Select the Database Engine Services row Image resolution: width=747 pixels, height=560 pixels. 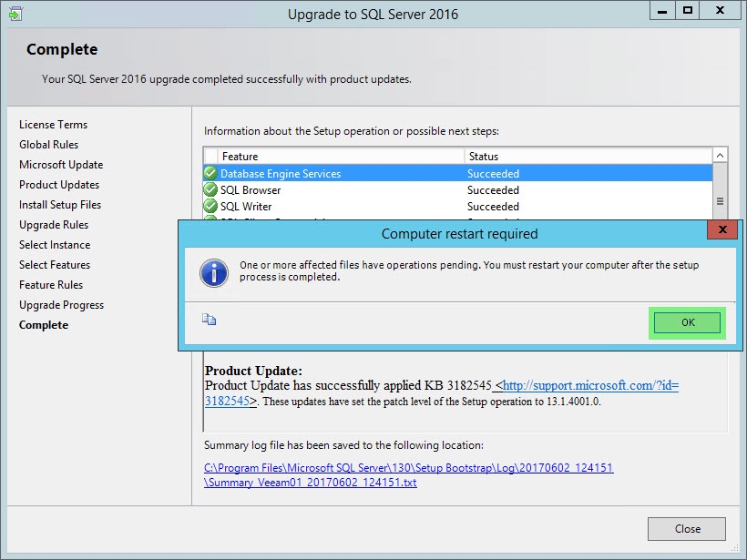pos(458,173)
